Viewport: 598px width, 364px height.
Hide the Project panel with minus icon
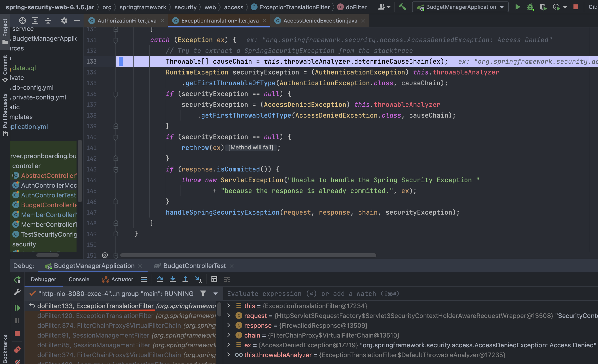77,21
